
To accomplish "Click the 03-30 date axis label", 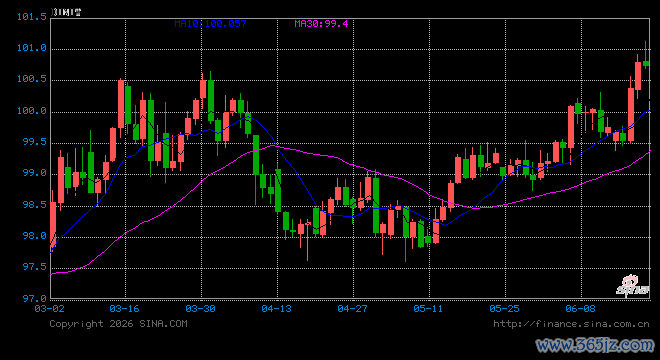I will point(200,309).
